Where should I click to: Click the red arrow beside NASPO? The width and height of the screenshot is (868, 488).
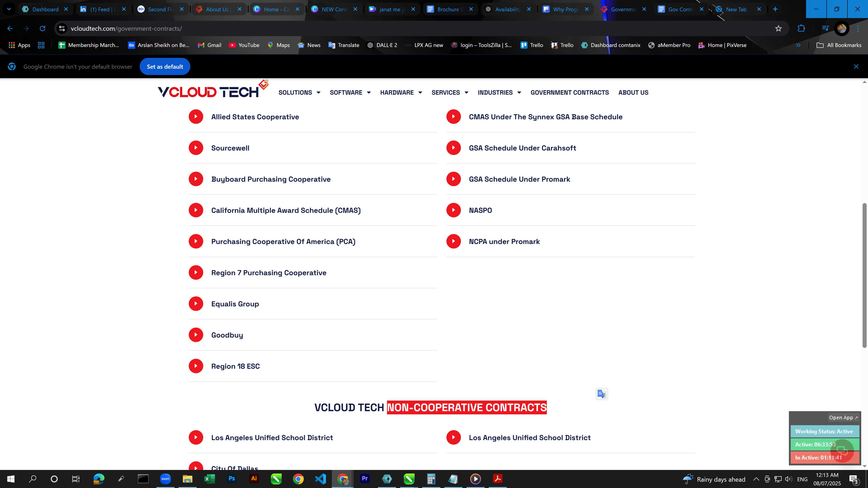point(453,210)
